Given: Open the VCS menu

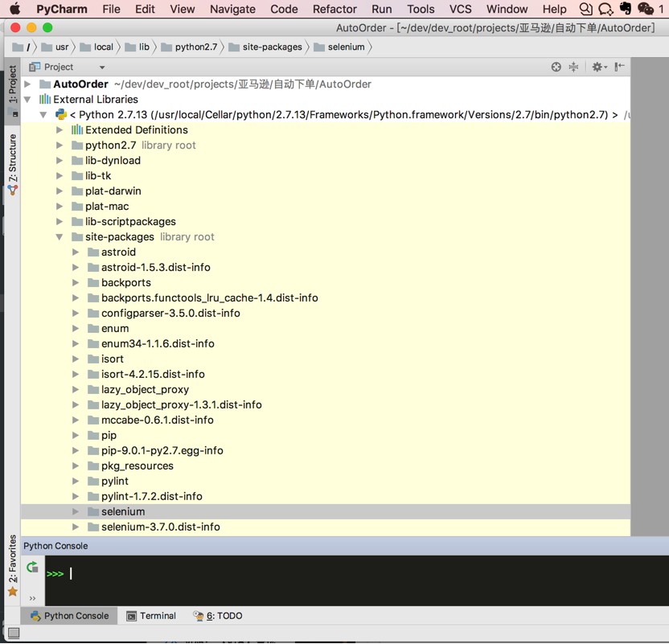Looking at the screenshot, I should pyautogui.click(x=461, y=9).
